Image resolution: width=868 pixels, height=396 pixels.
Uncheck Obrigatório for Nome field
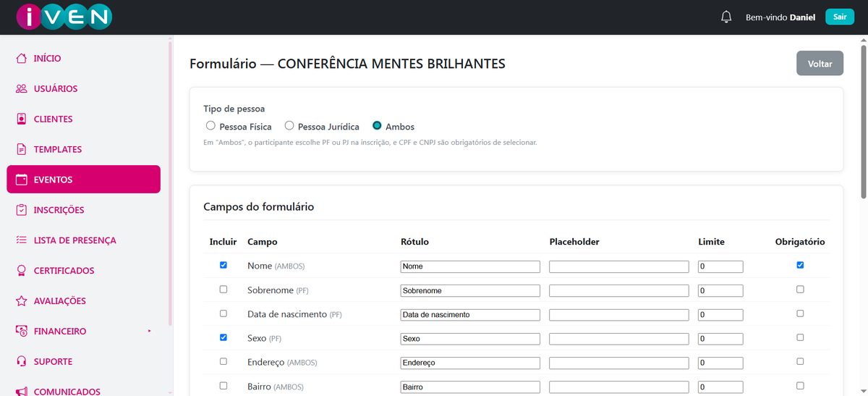pyautogui.click(x=800, y=266)
